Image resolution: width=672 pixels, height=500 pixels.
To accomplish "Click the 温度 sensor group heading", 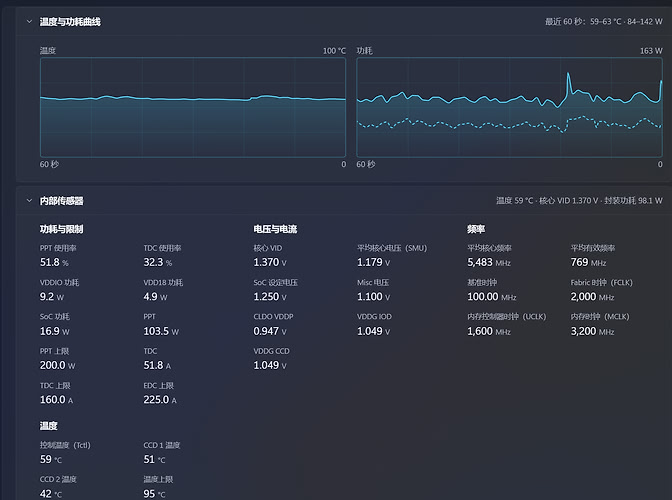I will coord(48,426).
